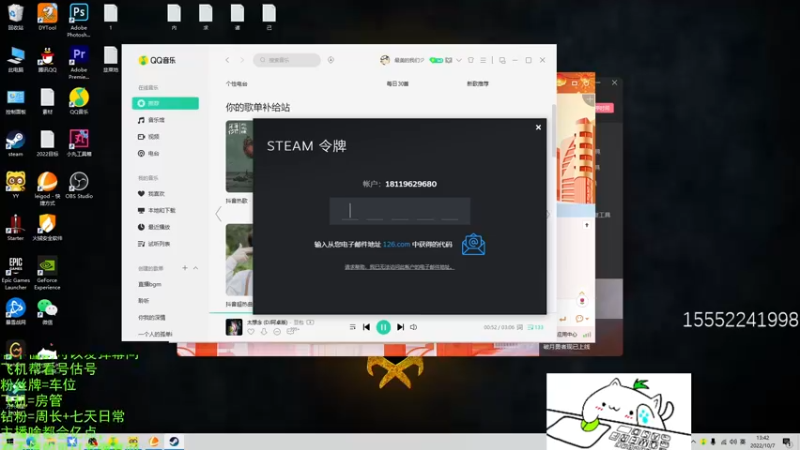Viewport: 800px width, 450px height.
Task: Open the Epic Games Launcher shortcut
Action: point(15,273)
